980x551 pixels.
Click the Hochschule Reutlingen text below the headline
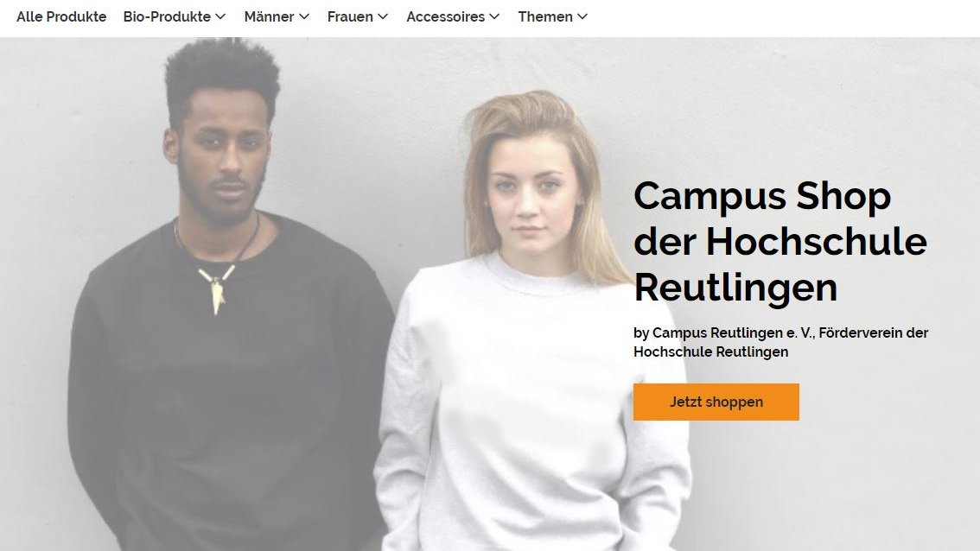tap(710, 351)
